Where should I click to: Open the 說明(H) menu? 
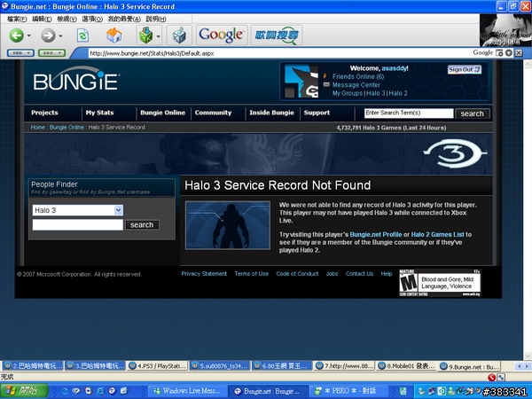(156, 19)
